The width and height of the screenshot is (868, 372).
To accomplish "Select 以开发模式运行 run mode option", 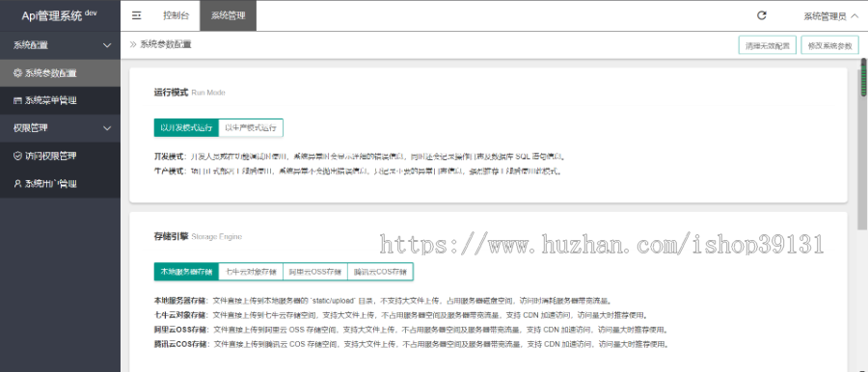I will (x=186, y=128).
